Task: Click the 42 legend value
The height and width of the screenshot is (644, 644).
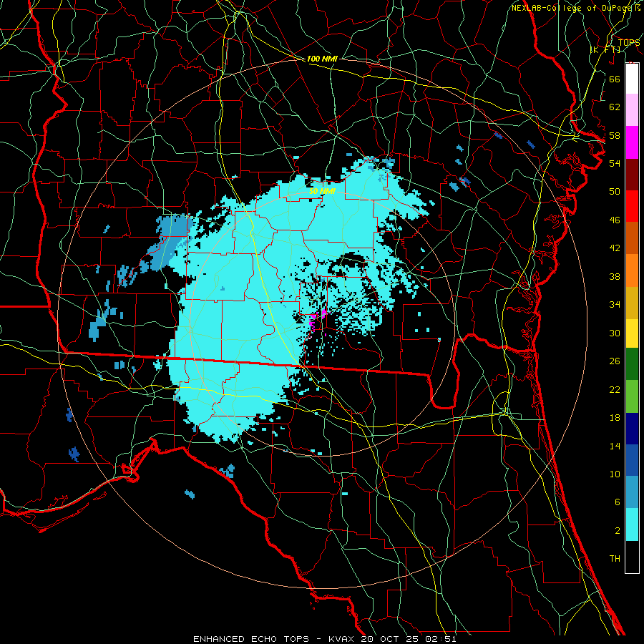Action: [615, 248]
